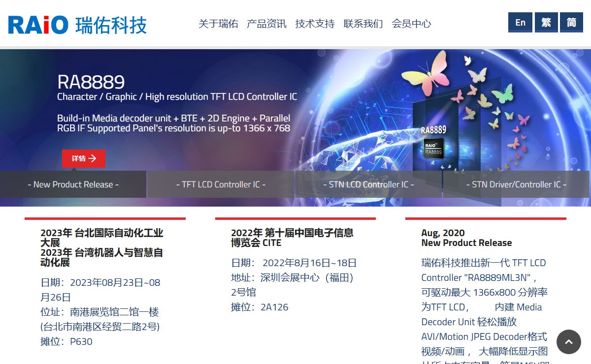Open the Aug, 2020 New Product Release heading

[x=466, y=238]
